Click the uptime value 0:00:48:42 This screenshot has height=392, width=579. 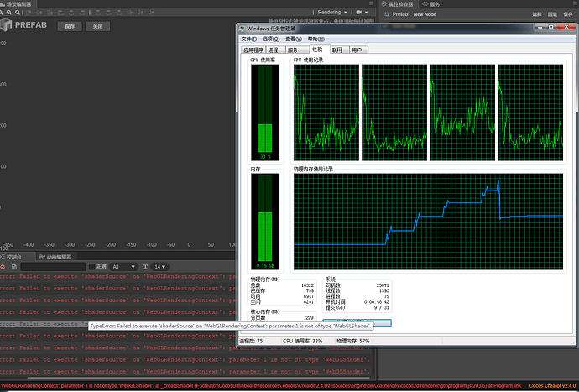pos(376,302)
